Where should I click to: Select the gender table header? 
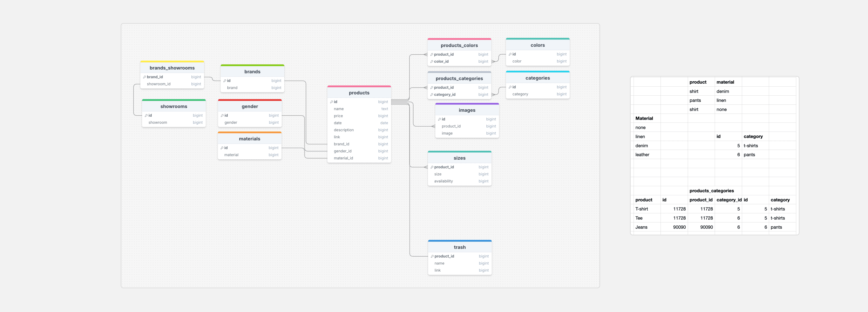(250, 106)
